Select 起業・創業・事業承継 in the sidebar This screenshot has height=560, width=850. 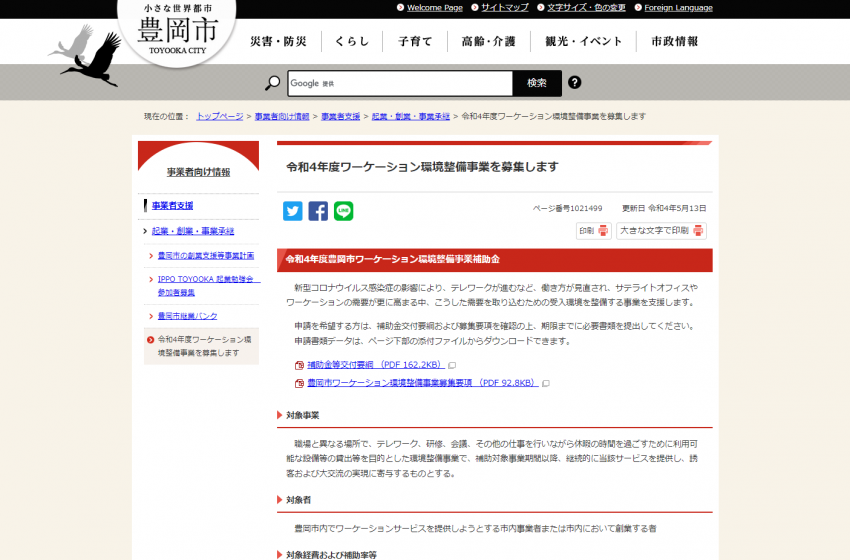[x=193, y=231]
